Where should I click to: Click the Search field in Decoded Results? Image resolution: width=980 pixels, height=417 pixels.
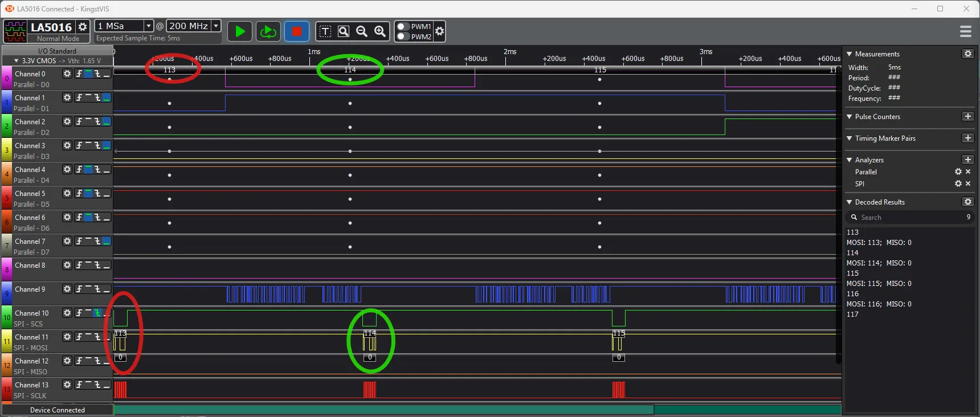pyautogui.click(x=909, y=217)
